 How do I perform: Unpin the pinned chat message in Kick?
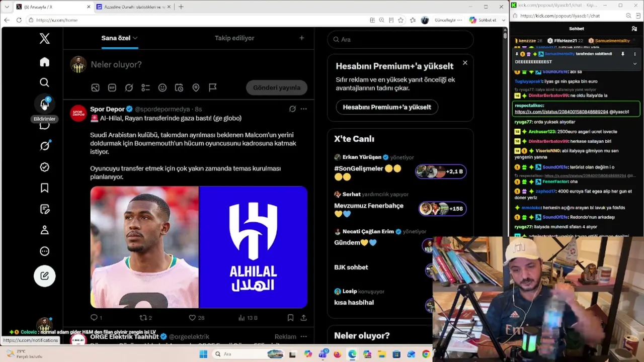click(622, 54)
